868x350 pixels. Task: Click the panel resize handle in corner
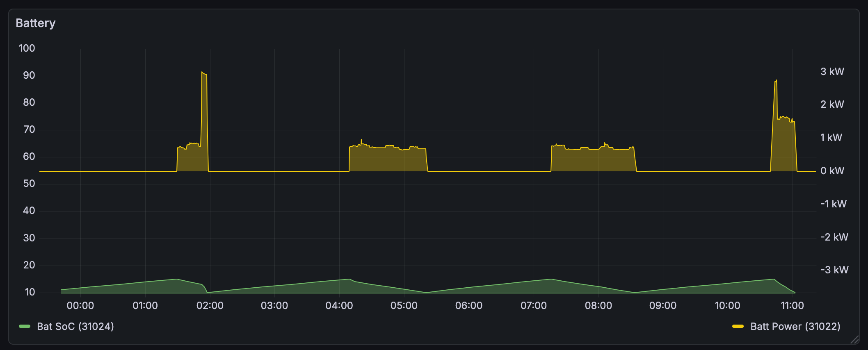pos(854,339)
